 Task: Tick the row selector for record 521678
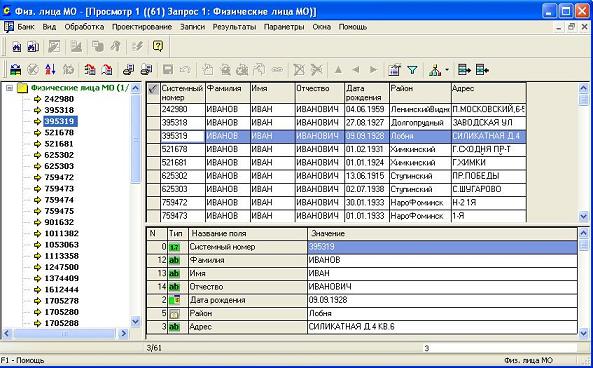(153, 149)
